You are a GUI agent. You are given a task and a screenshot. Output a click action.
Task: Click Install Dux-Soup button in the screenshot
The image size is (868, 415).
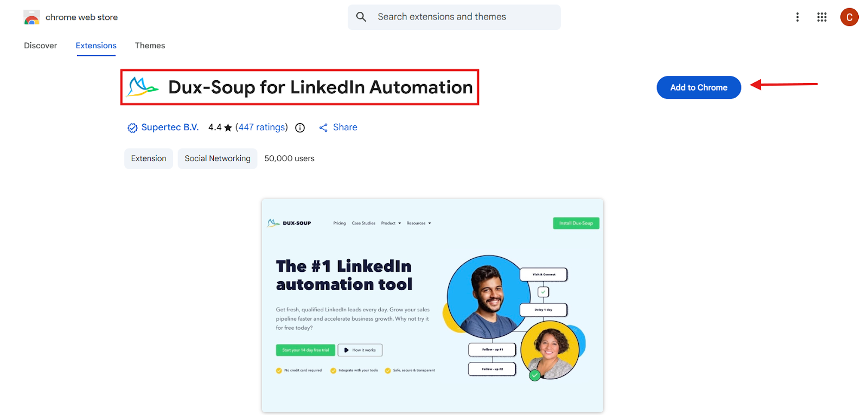pyautogui.click(x=576, y=223)
